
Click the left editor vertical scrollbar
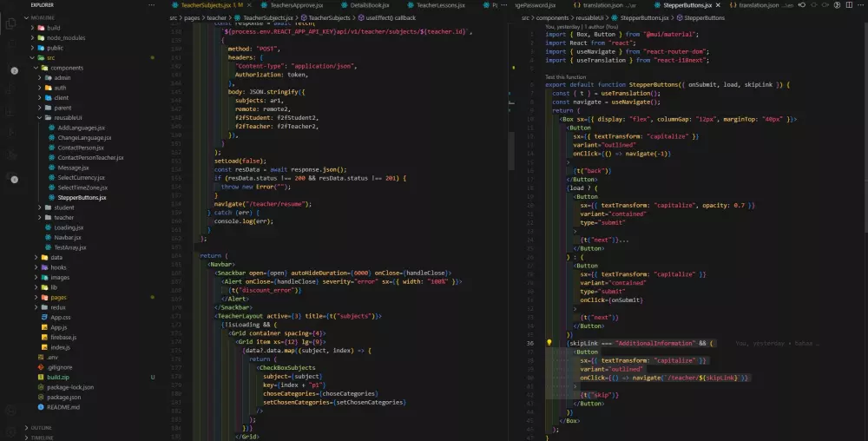[x=511, y=150]
